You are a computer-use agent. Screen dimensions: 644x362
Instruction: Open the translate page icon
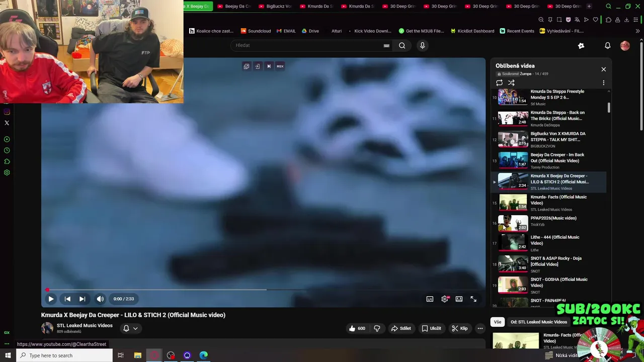pos(577,20)
